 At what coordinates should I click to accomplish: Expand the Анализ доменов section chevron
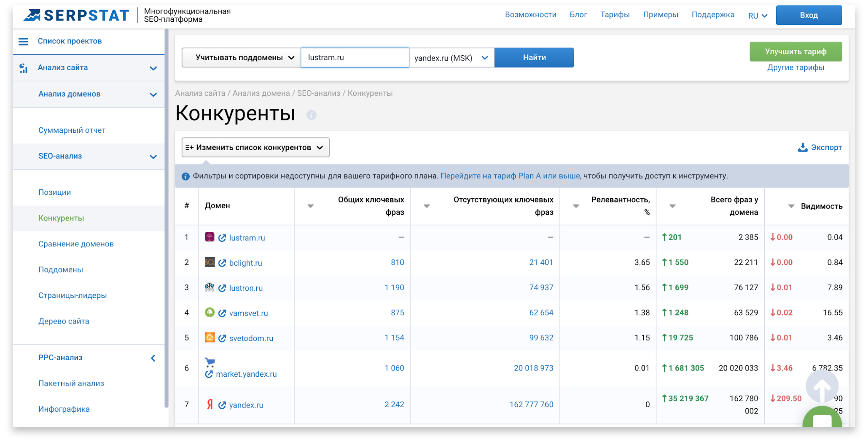pos(153,95)
